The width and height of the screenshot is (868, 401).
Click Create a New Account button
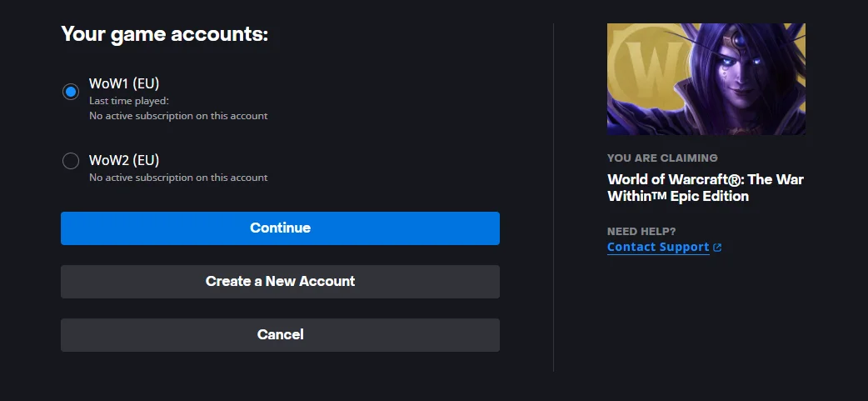point(280,281)
